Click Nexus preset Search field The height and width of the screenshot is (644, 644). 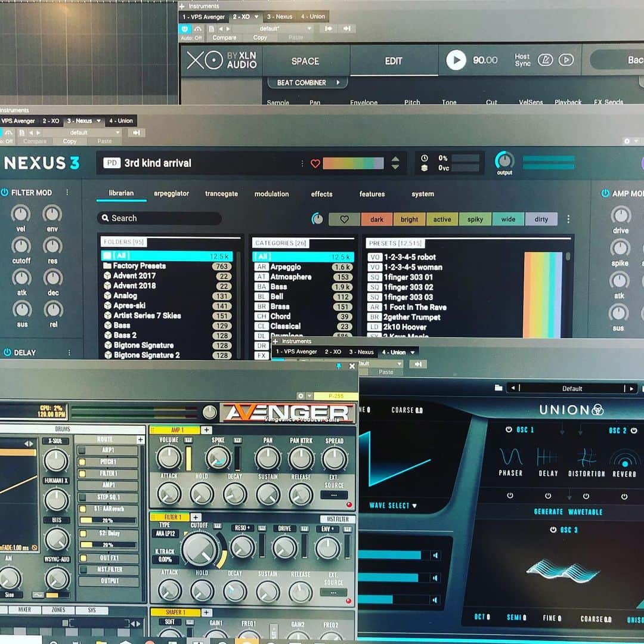(159, 218)
